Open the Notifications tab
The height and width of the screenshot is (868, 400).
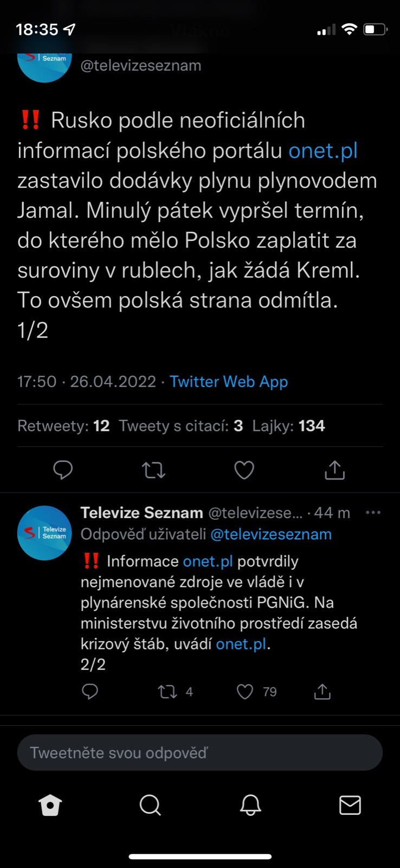coord(250,806)
